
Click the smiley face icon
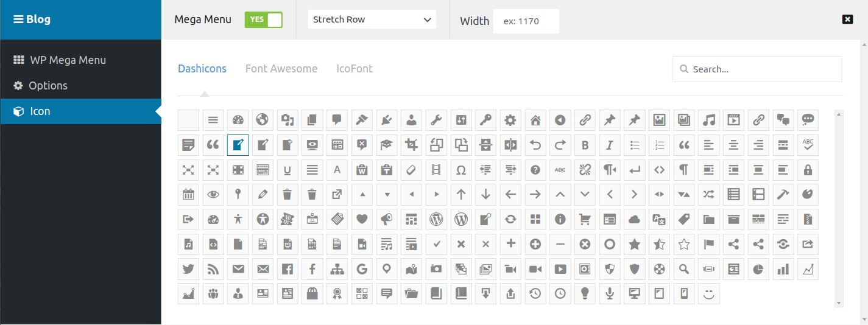(708, 294)
